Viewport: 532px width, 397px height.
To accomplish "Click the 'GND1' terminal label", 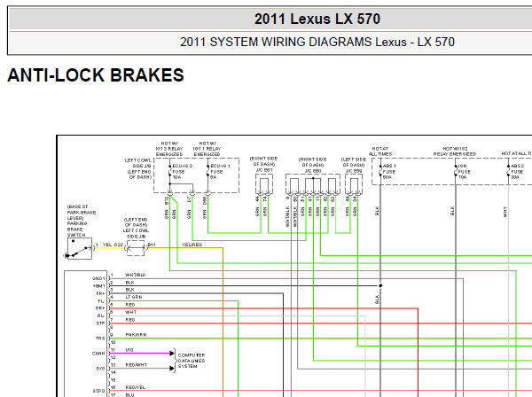I will (x=98, y=278).
